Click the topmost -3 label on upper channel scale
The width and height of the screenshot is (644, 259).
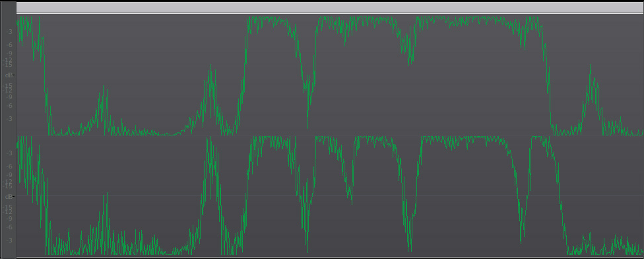click(9, 32)
